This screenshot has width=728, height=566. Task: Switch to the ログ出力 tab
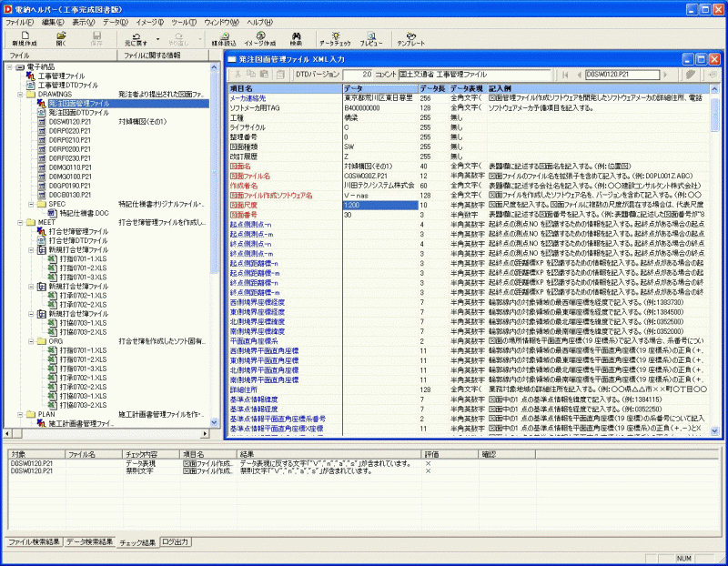(176, 542)
